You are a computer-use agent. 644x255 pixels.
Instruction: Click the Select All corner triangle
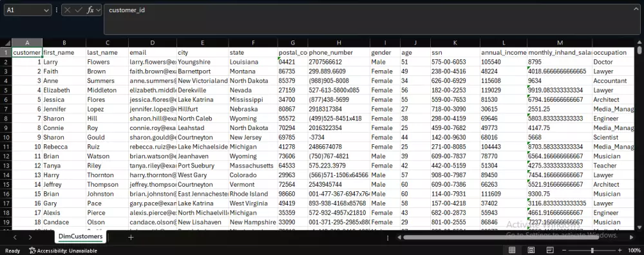click(6, 42)
